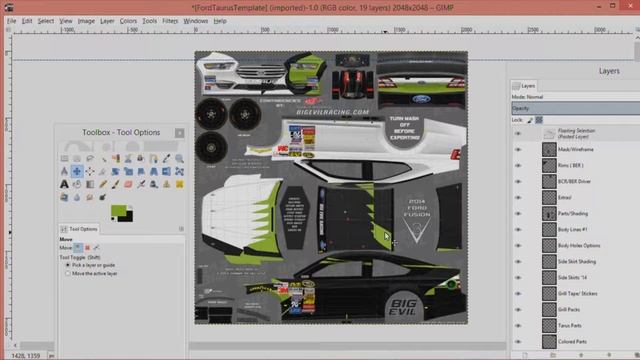Viewport: 640px width, 360px height.
Task: Select the Ellipse Select tool
Action: pos(77,158)
